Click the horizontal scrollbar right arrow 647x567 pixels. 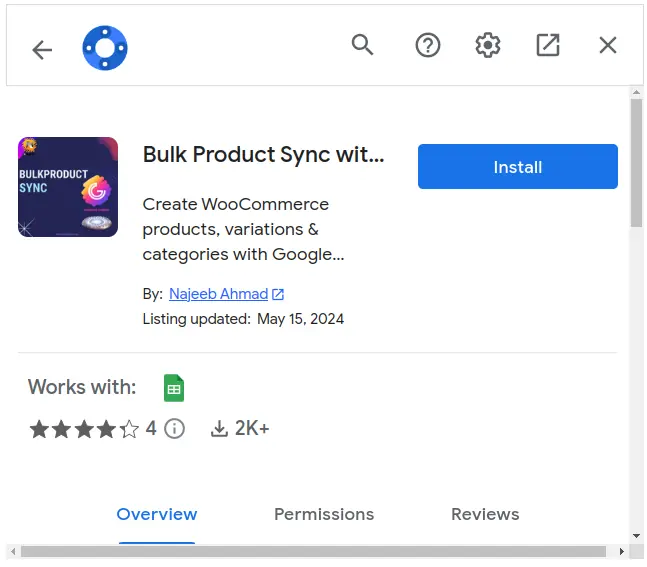(x=622, y=551)
